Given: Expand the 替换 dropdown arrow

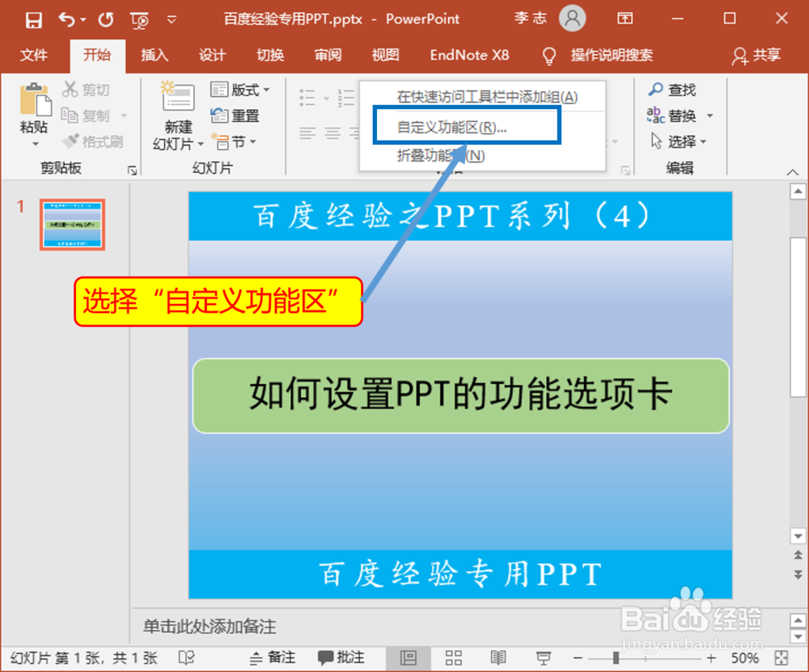Looking at the screenshot, I should [710, 116].
